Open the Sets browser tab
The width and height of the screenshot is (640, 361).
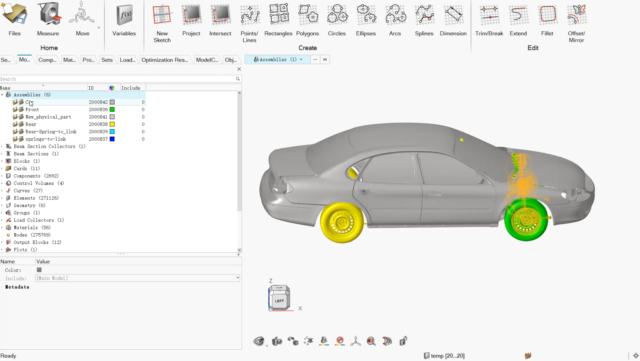(x=107, y=60)
